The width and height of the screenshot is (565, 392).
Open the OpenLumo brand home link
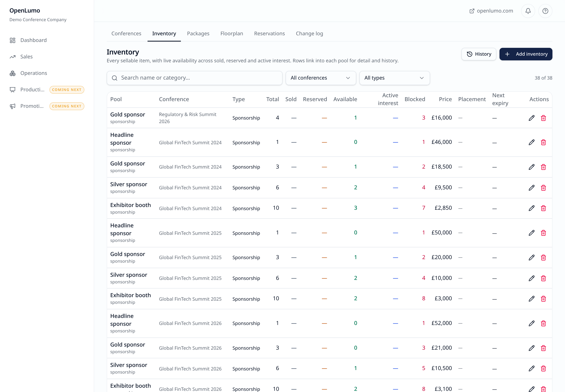click(x=25, y=11)
